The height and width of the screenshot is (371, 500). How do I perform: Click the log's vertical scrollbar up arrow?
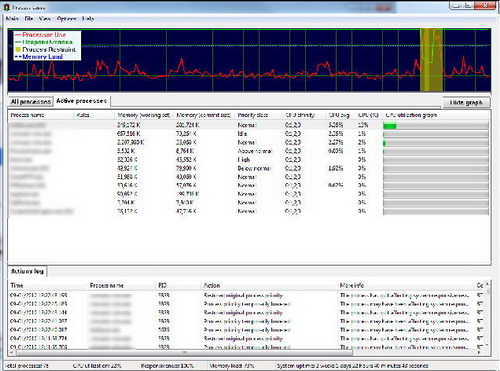[487, 284]
